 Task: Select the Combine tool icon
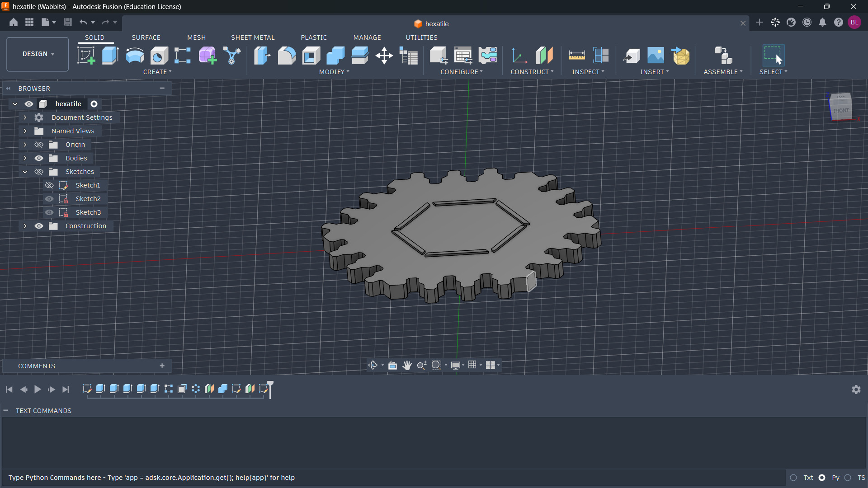click(x=335, y=56)
